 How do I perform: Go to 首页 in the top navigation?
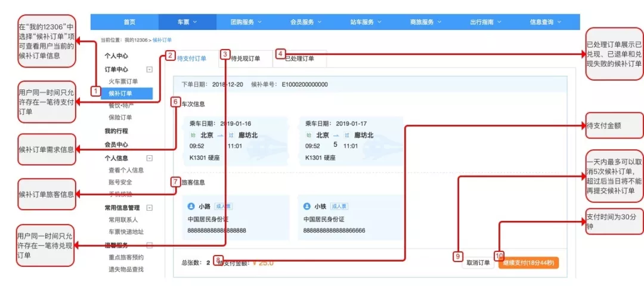[x=129, y=22]
